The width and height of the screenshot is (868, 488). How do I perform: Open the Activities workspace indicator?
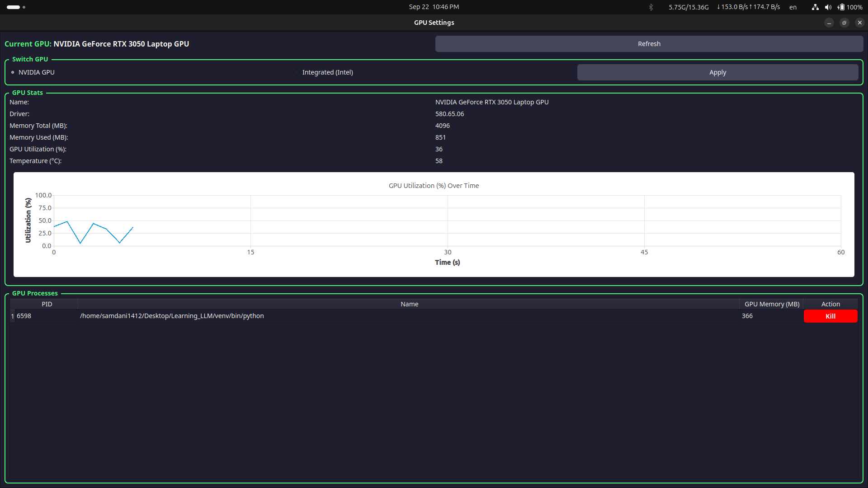click(16, 7)
